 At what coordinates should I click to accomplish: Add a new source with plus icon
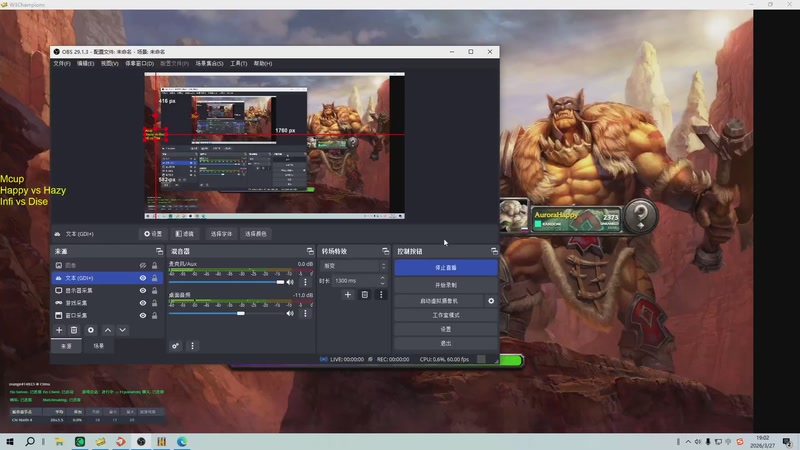click(59, 330)
